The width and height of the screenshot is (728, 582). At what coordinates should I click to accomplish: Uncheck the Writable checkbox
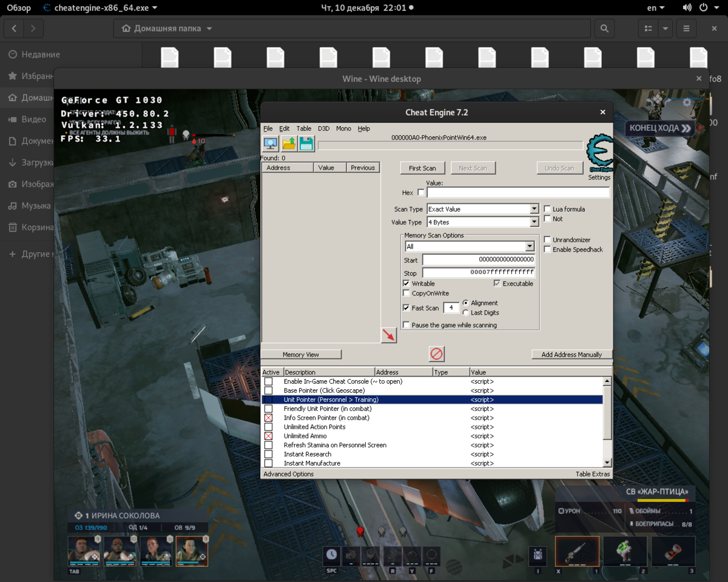[406, 284]
